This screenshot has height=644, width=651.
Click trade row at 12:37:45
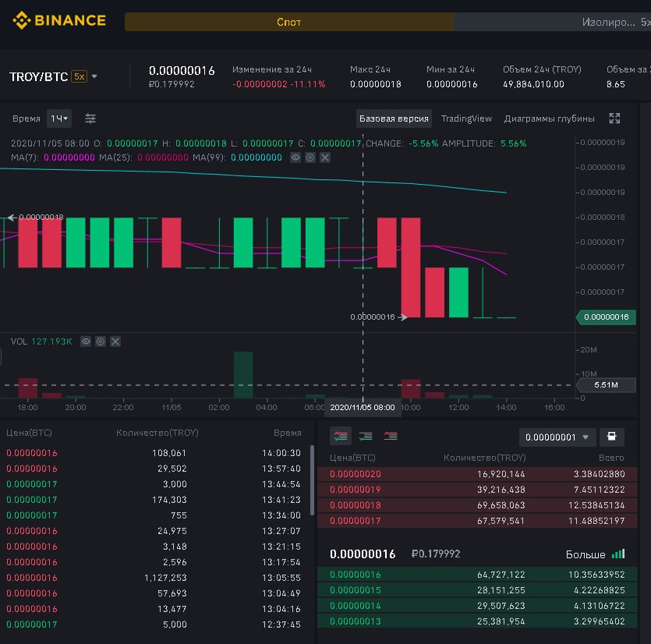154,624
